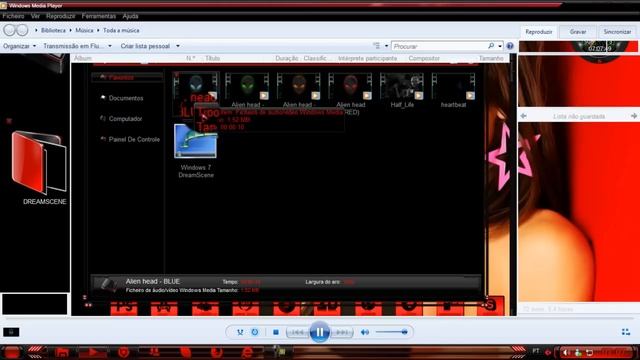
Task: Expand the breadcrumb arrow before Toda a música
Action: [x=98, y=30]
